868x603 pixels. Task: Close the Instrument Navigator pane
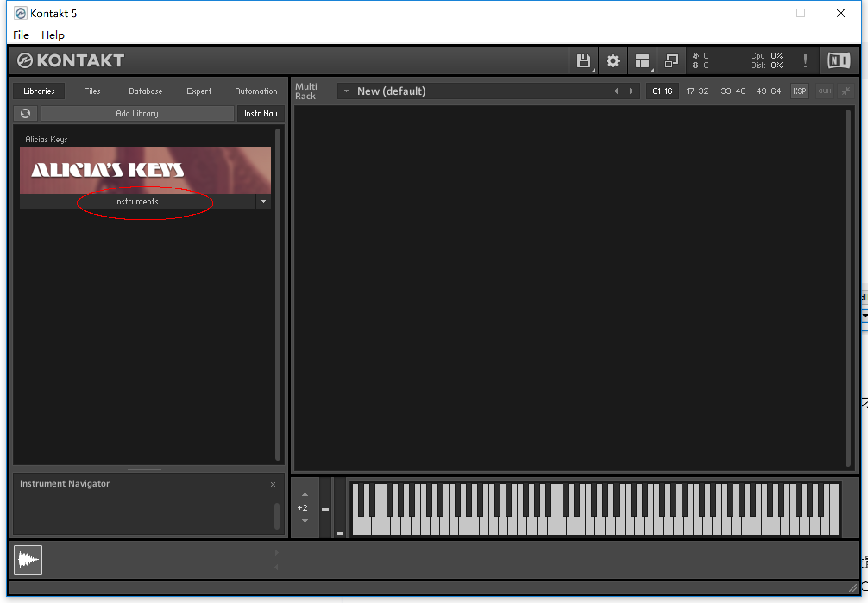click(x=273, y=484)
